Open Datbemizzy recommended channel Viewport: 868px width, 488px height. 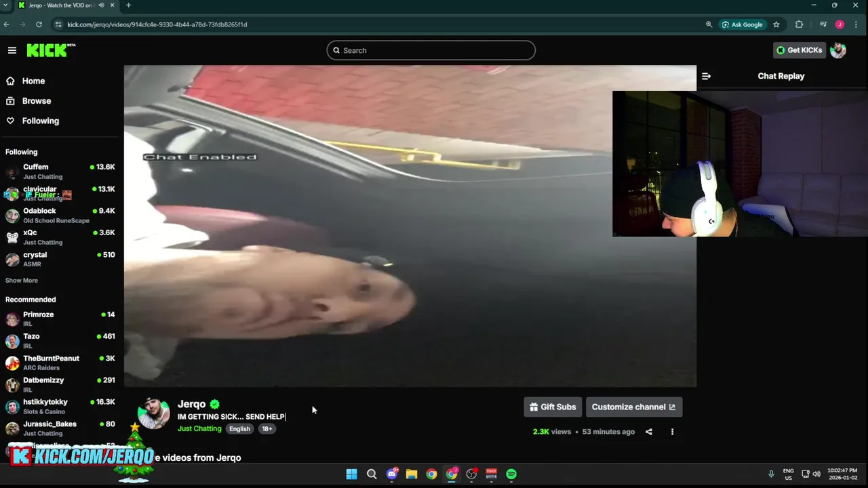point(60,385)
